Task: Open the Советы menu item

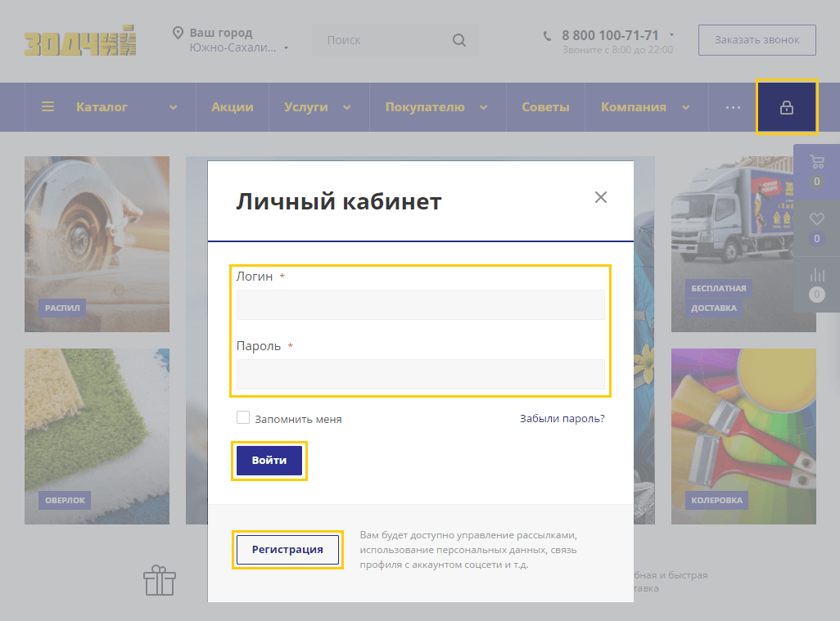Action: pyautogui.click(x=545, y=107)
